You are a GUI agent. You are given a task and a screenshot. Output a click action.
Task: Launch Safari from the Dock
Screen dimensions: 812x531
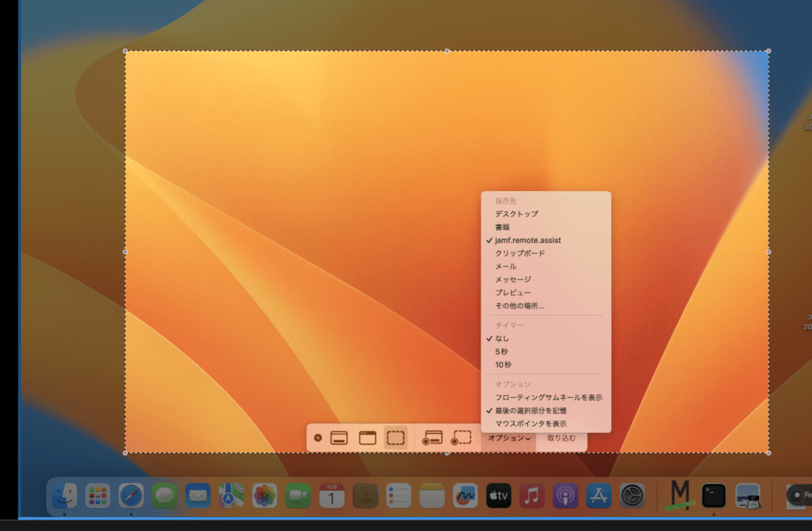[131, 496]
